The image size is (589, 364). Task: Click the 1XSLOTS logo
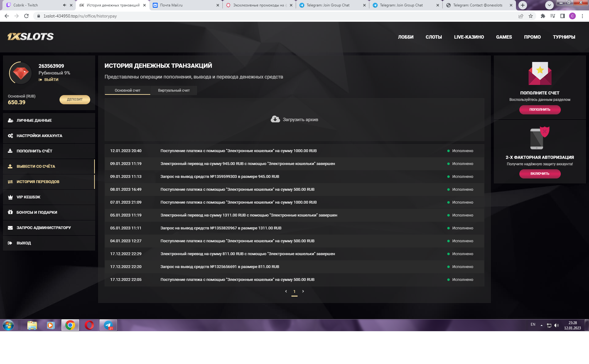(30, 37)
